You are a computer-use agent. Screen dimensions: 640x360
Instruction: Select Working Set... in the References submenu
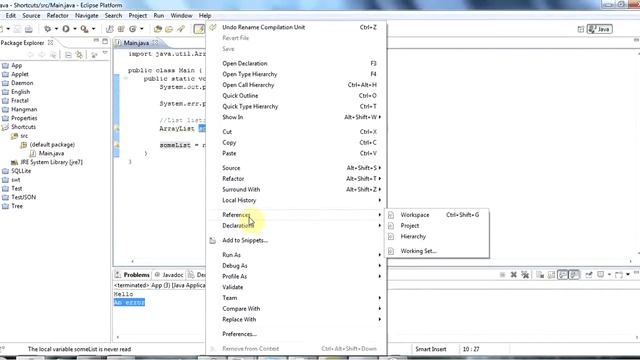437,251
